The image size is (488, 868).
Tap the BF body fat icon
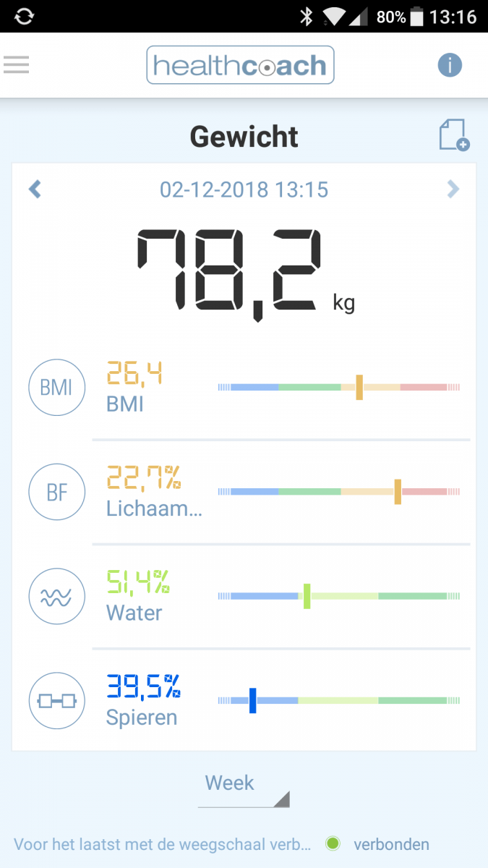(56, 492)
